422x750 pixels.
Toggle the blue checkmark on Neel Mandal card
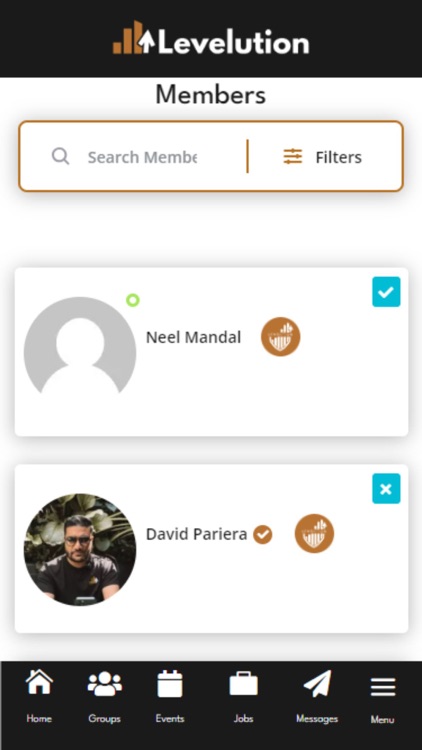click(x=386, y=292)
